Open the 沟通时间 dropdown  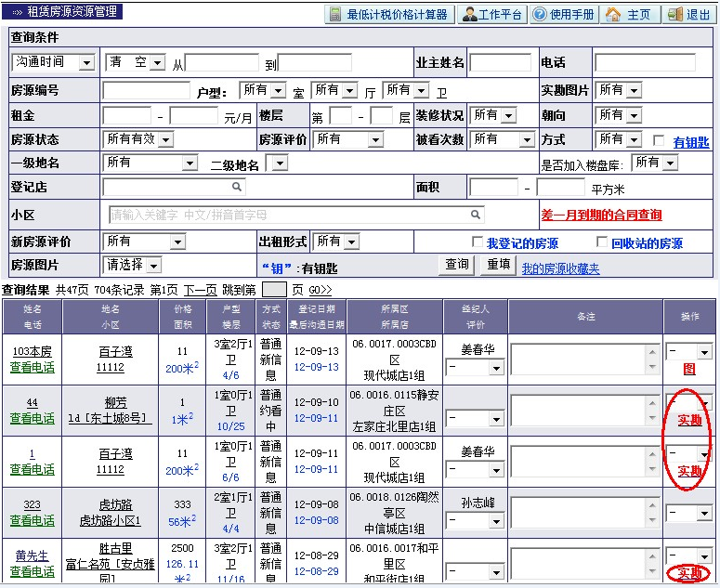[53, 62]
